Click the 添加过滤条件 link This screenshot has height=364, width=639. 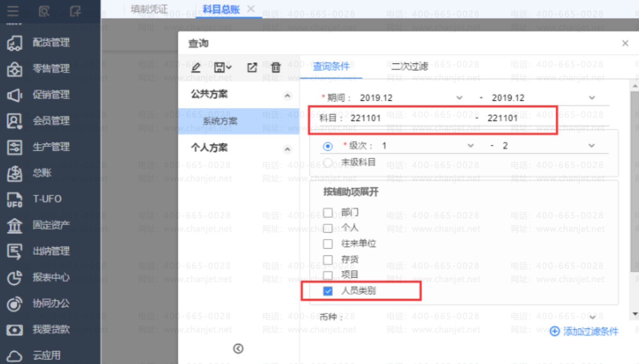coord(584,331)
